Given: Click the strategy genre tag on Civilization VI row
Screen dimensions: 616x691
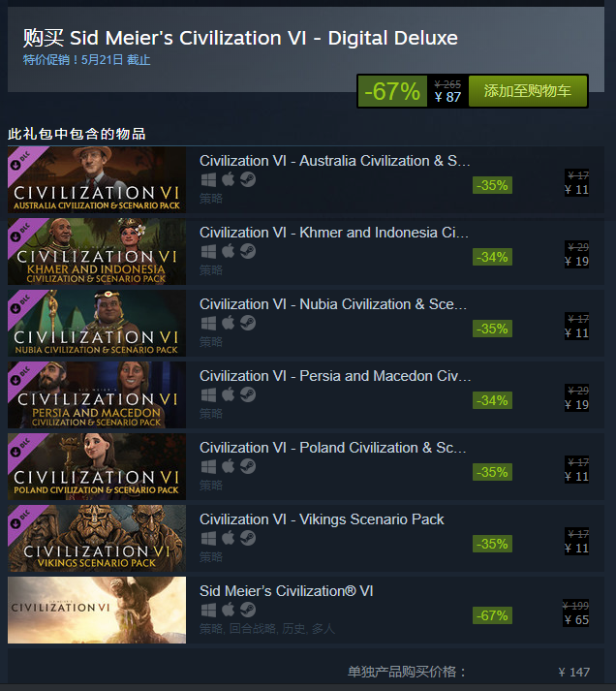Looking at the screenshot, I should pos(211,629).
